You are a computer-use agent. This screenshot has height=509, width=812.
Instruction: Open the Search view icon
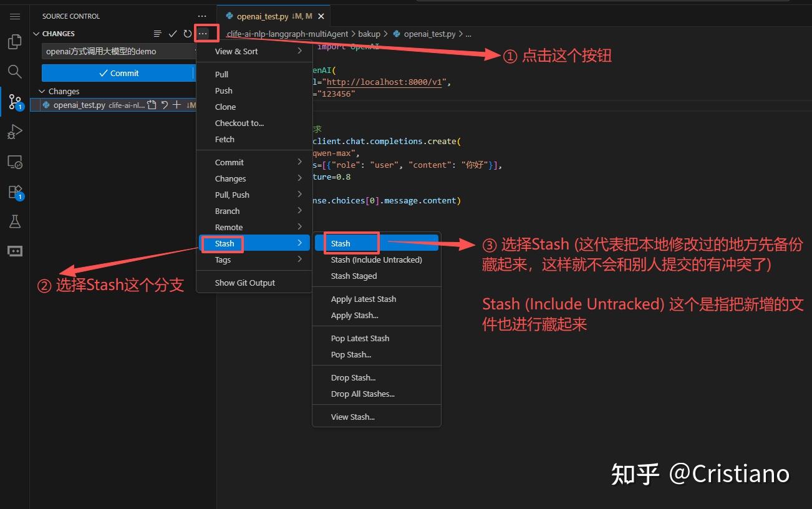[x=14, y=71]
